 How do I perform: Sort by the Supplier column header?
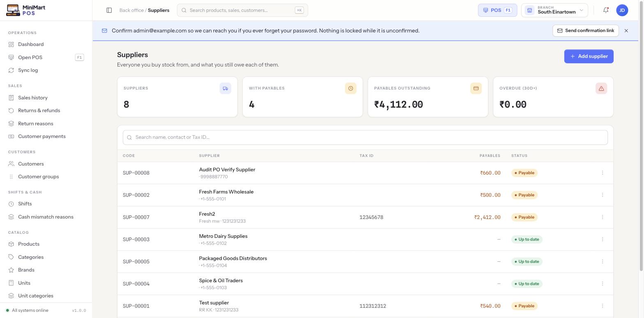tap(209, 156)
